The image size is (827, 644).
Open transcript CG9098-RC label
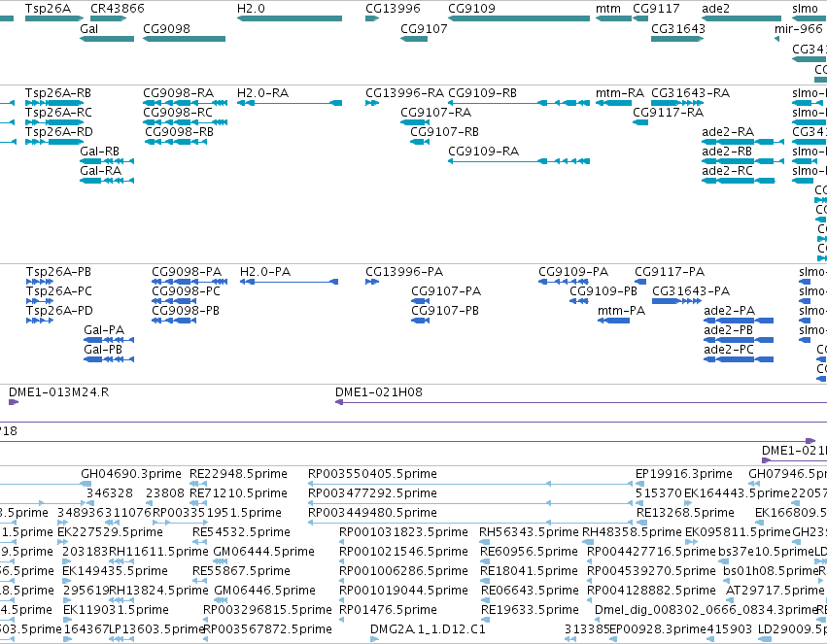178,113
